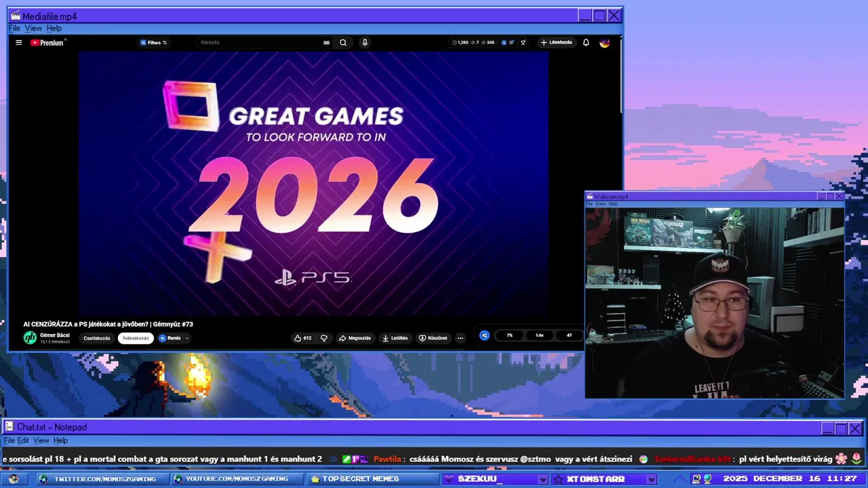Show hidden tray icons up arrow
Viewport: 868px width, 488px height.
tap(680, 479)
